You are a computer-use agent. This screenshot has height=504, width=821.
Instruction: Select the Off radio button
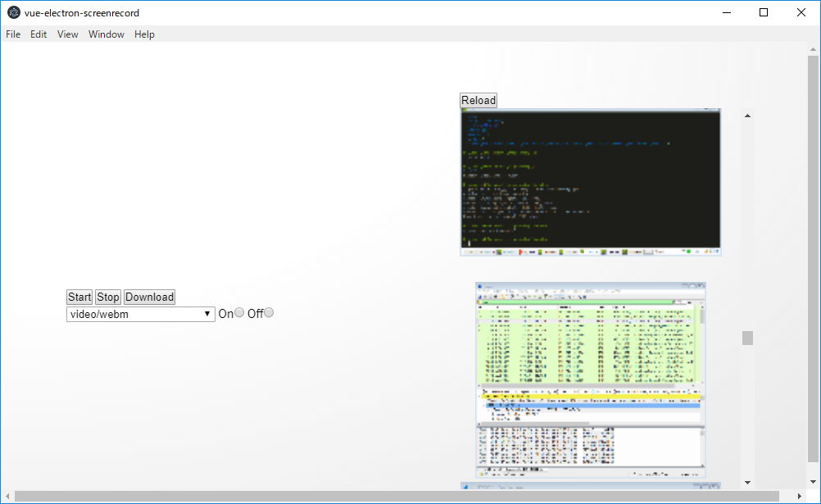(269, 313)
